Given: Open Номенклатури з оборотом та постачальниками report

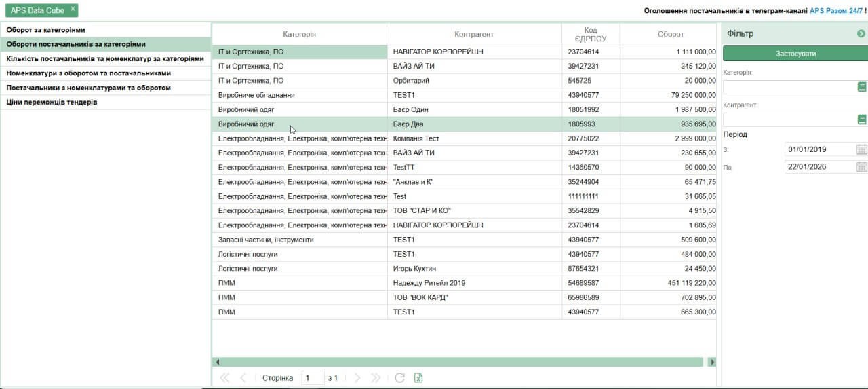Looking at the screenshot, I should click(88, 73).
